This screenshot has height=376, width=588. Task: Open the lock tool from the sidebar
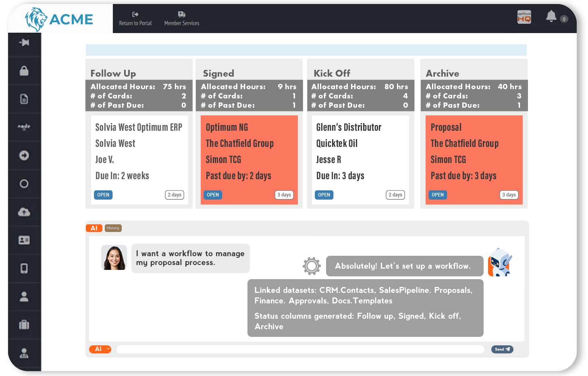(24, 71)
